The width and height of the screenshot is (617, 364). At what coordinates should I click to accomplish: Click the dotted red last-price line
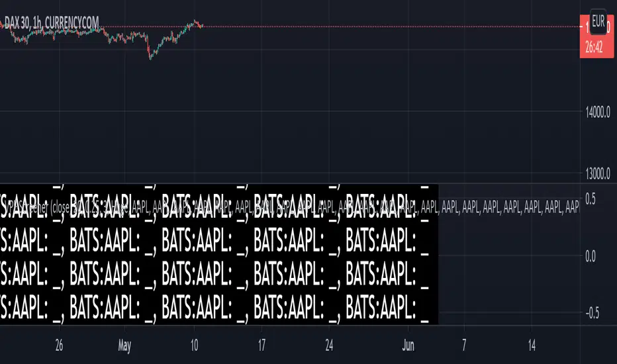[x=397, y=26]
